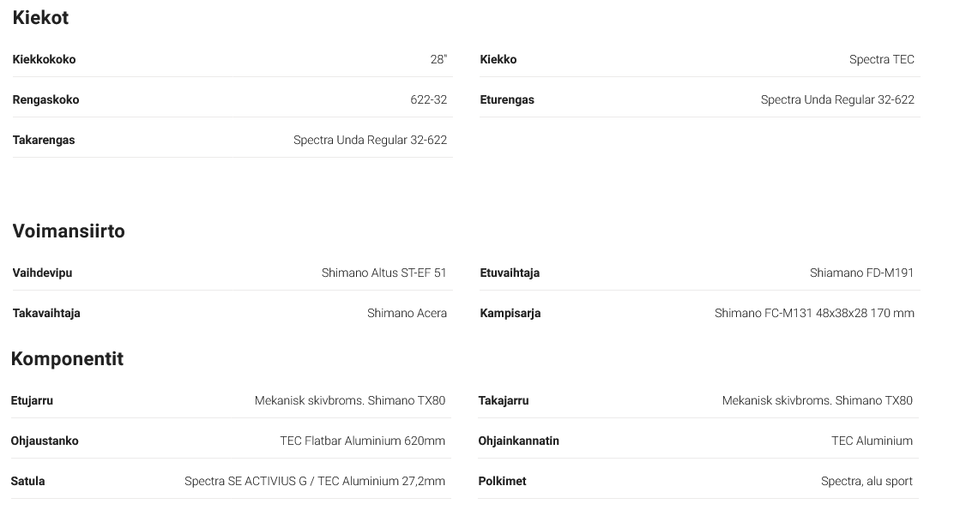Image resolution: width=960 pixels, height=516 pixels.
Task: Click the Kiekot section heading
Action: click(x=40, y=18)
